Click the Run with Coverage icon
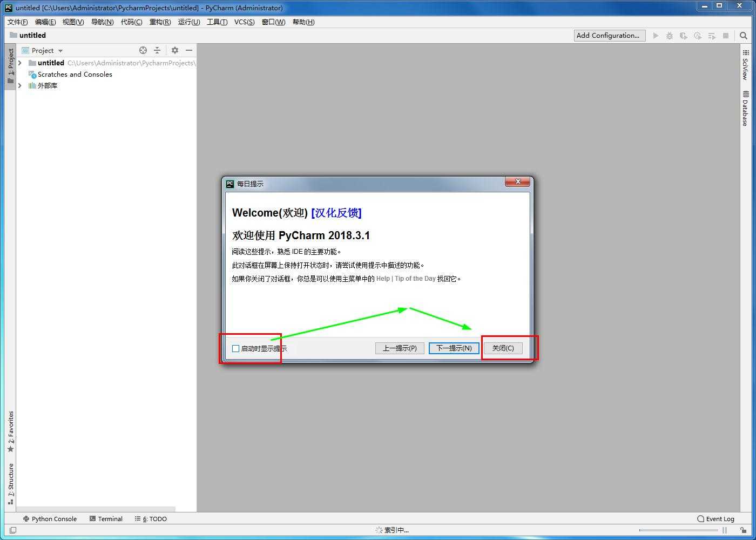This screenshot has height=540, width=756. [684, 36]
